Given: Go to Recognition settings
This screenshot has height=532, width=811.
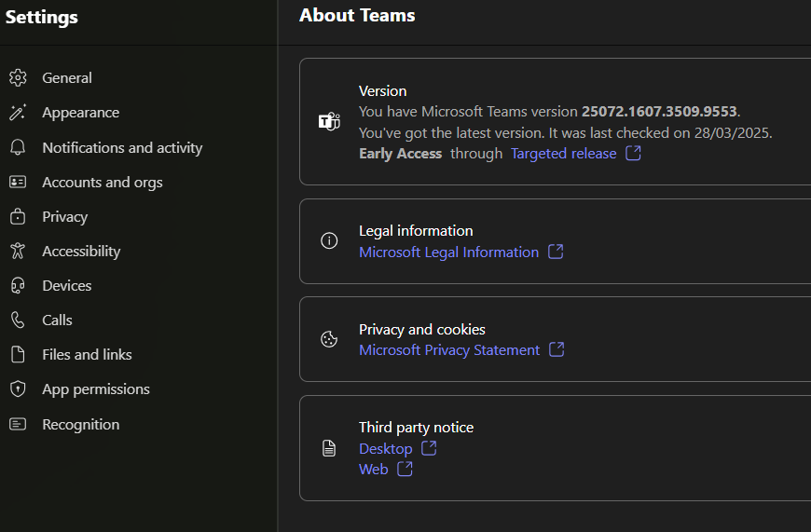Looking at the screenshot, I should (x=80, y=425).
